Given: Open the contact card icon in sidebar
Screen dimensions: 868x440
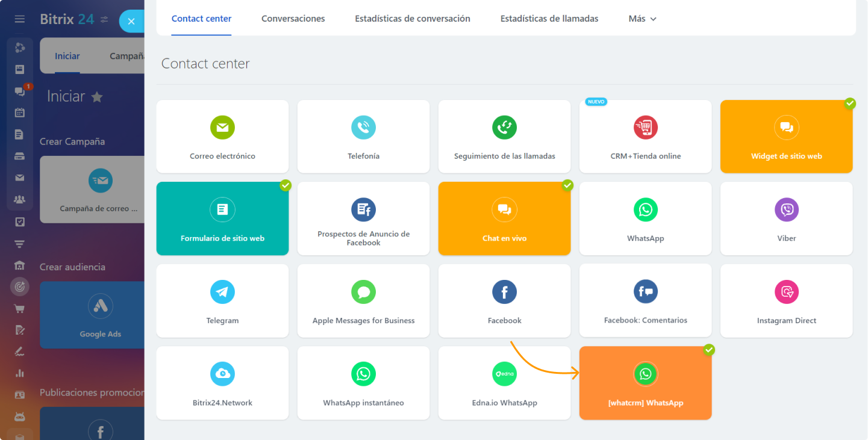Looking at the screenshot, I should (20, 395).
